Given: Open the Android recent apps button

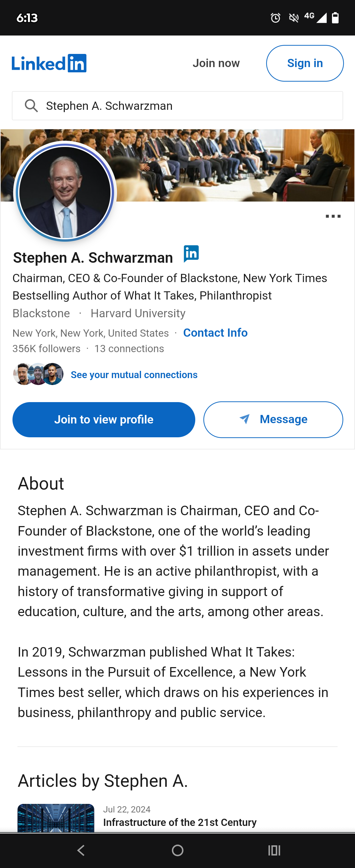Looking at the screenshot, I should (274, 850).
